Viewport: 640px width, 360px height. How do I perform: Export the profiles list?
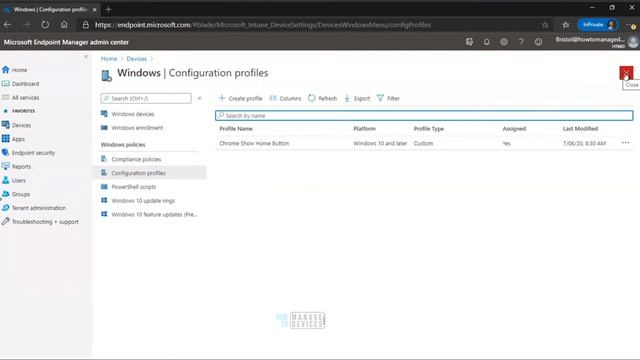(357, 98)
